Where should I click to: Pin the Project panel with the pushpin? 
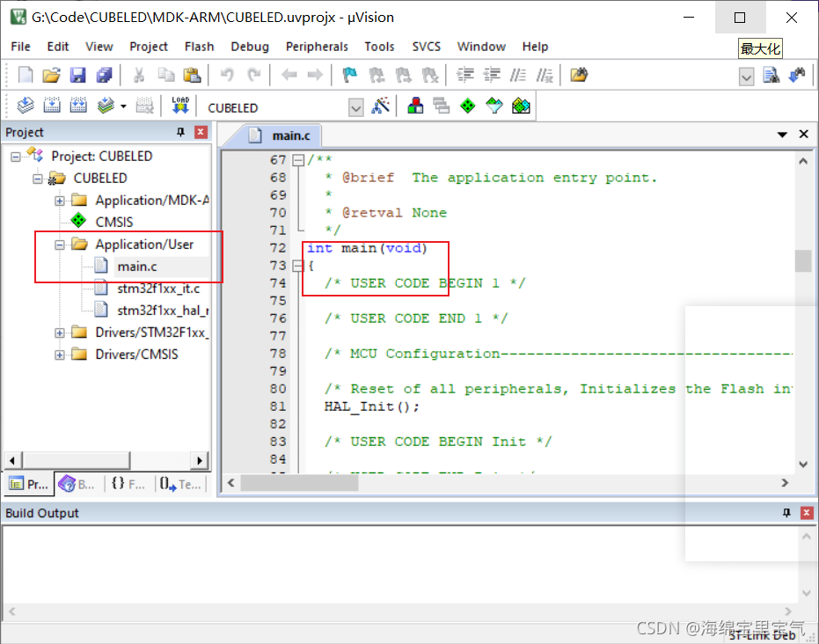pyautogui.click(x=180, y=132)
